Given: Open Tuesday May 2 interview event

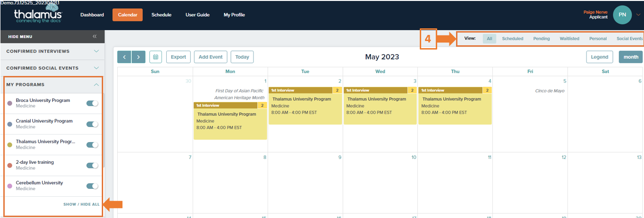Looking at the screenshot, I should (305, 106).
